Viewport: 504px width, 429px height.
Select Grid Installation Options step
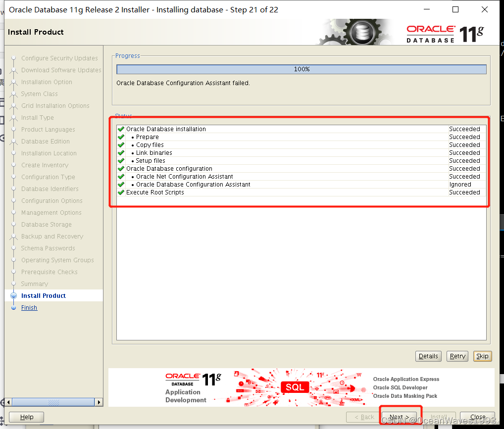coord(55,106)
